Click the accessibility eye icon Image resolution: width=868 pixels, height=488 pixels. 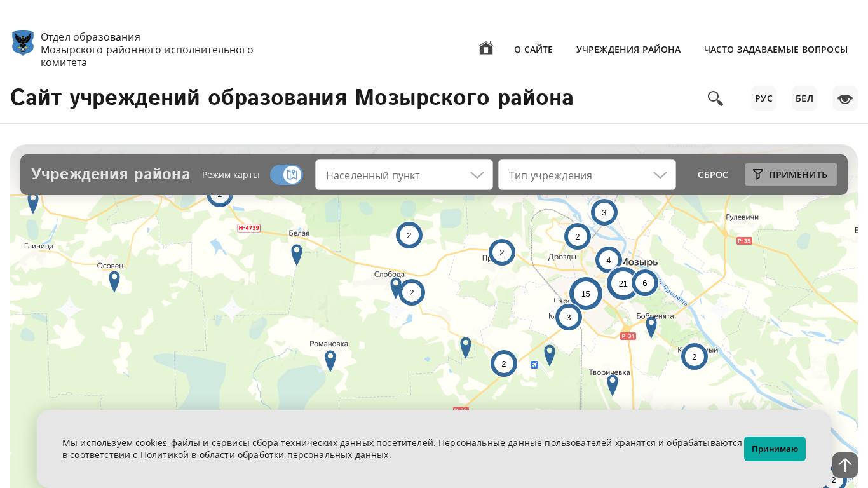coord(844,98)
